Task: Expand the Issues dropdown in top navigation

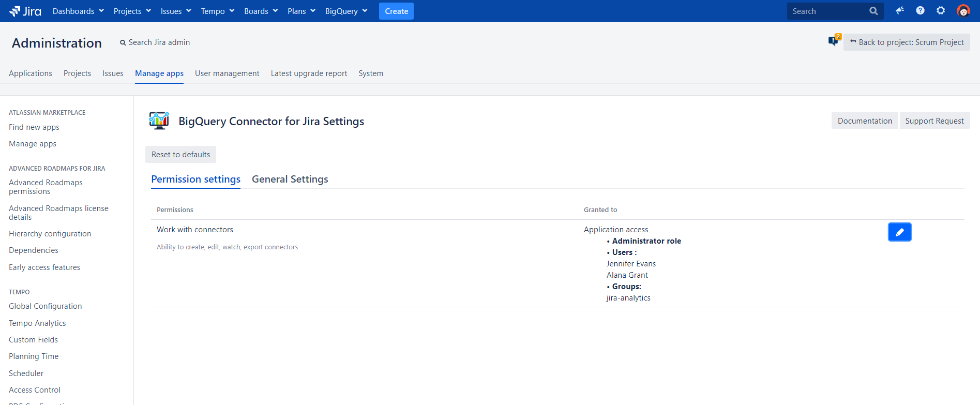Action: (176, 11)
